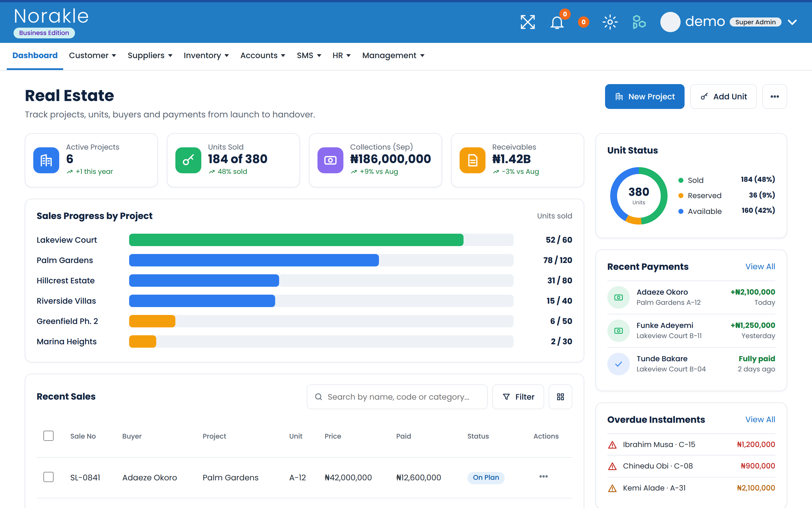Click payment icon next to Funke Adeyemi

click(618, 330)
